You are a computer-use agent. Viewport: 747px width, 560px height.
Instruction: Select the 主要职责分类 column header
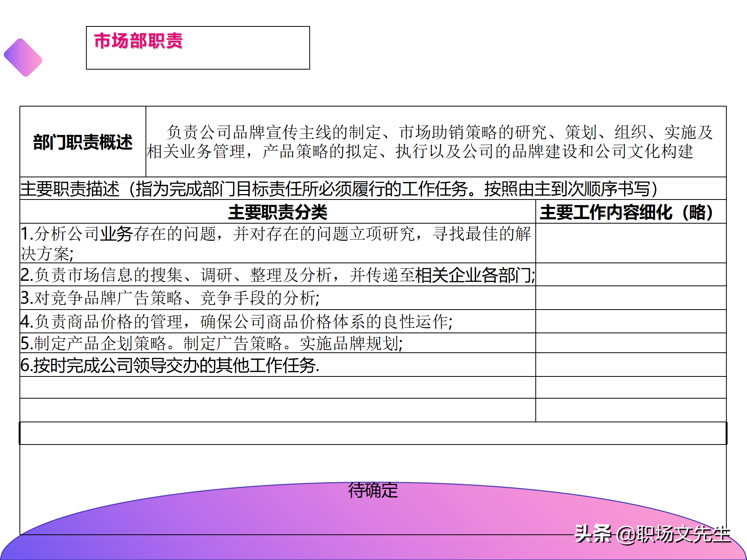pyautogui.click(x=278, y=212)
